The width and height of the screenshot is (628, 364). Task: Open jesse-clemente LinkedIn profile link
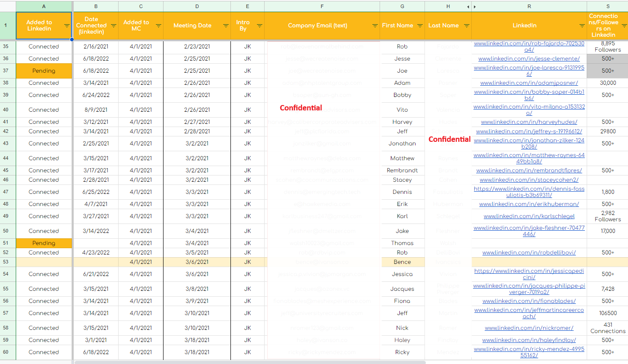[x=529, y=59]
